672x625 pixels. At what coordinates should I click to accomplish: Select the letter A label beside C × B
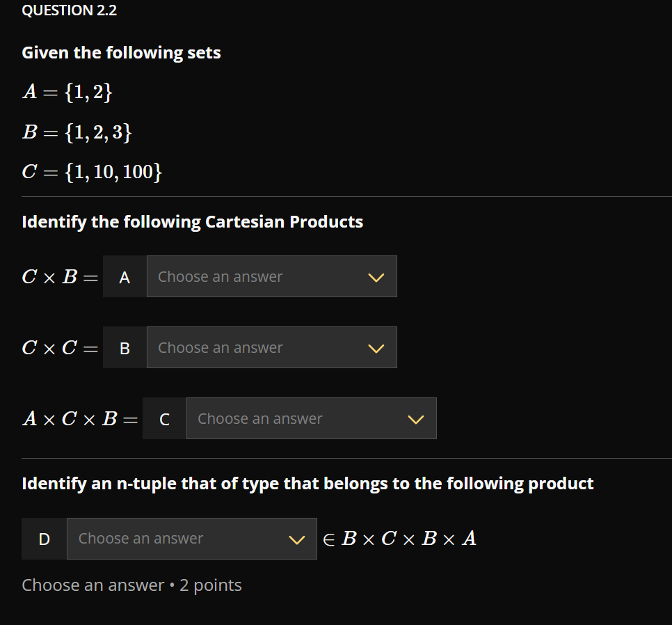click(125, 276)
